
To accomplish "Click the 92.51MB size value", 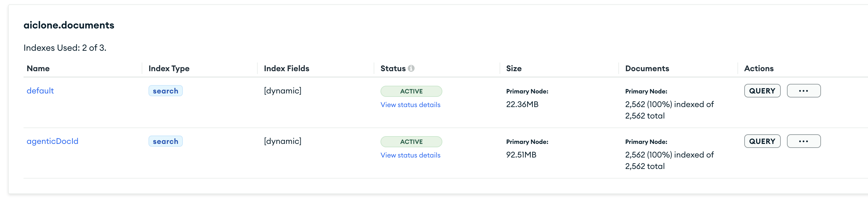I will [521, 155].
